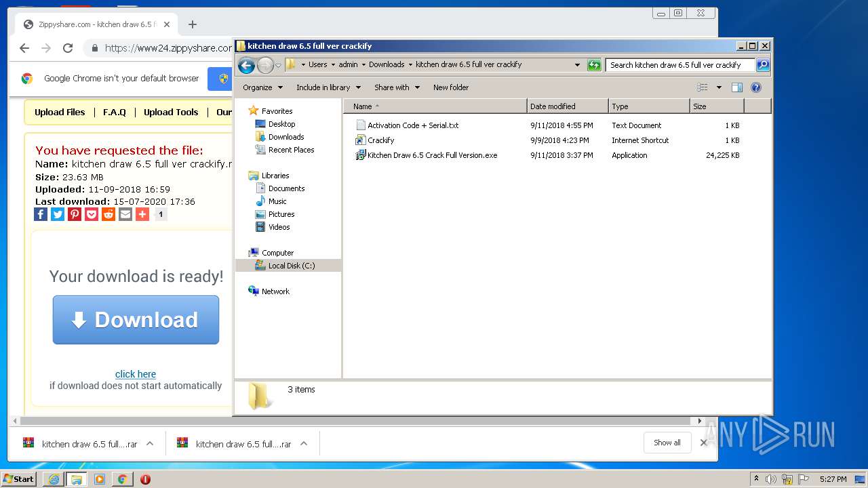Click the Explorer search input field
Viewport: 868px width, 488px height.
[680, 65]
